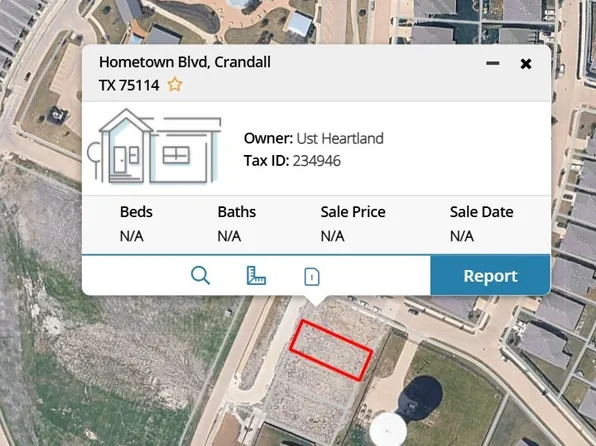This screenshot has width=596, height=446.
Task: Click the magnifying glass search icon
Action: tap(200, 276)
